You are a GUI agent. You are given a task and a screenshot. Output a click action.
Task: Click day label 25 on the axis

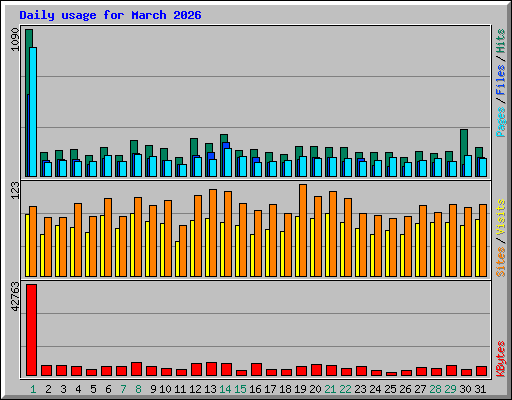390,389
